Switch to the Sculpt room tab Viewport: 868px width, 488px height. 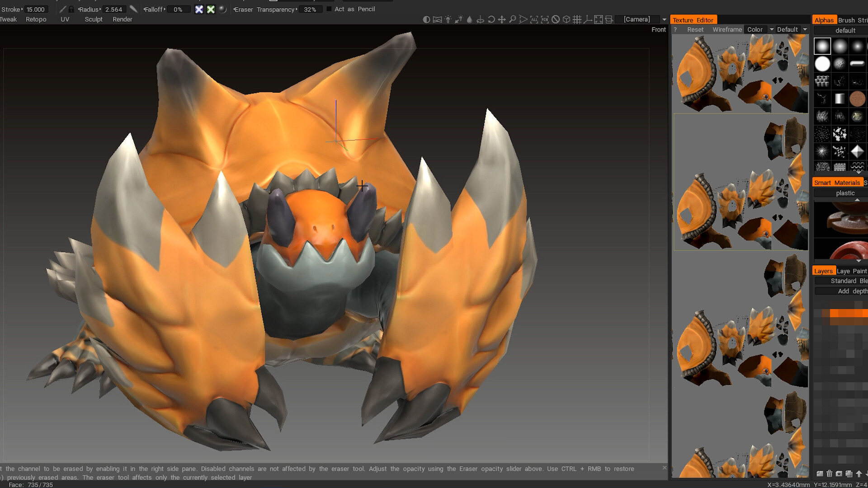94,19
